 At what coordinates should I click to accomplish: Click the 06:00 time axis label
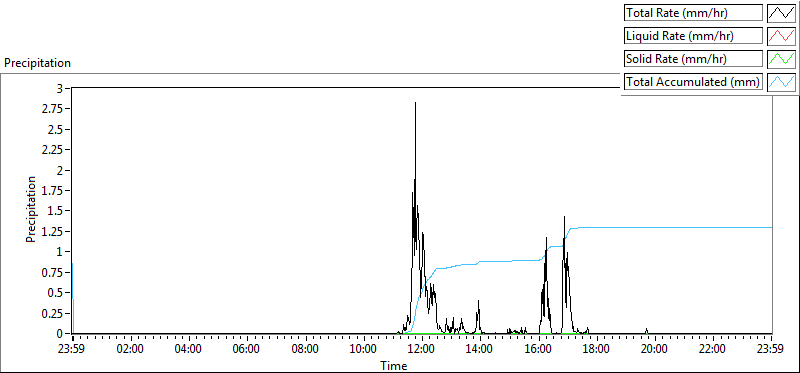247,350
